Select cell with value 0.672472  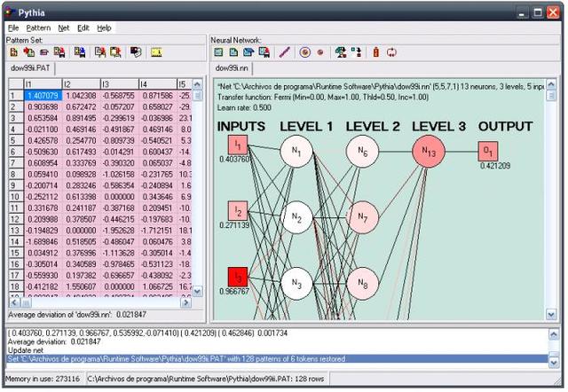point(81,106)
